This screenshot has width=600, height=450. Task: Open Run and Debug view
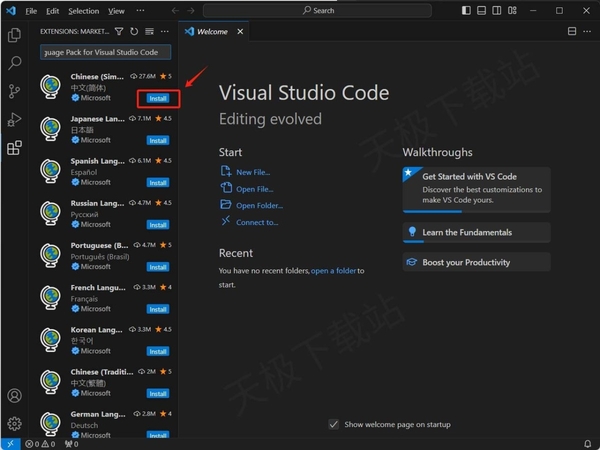[x=14, y=119]
